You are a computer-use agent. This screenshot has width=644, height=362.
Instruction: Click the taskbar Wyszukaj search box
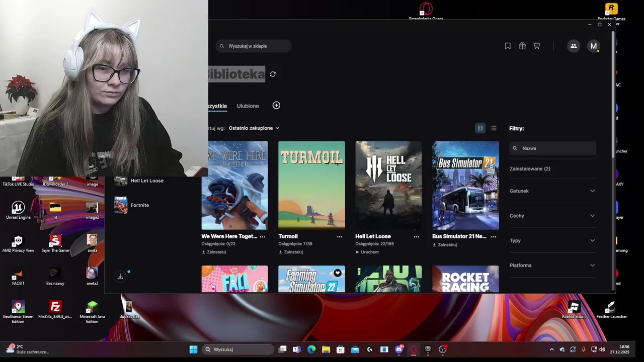(x=238, y=349)
